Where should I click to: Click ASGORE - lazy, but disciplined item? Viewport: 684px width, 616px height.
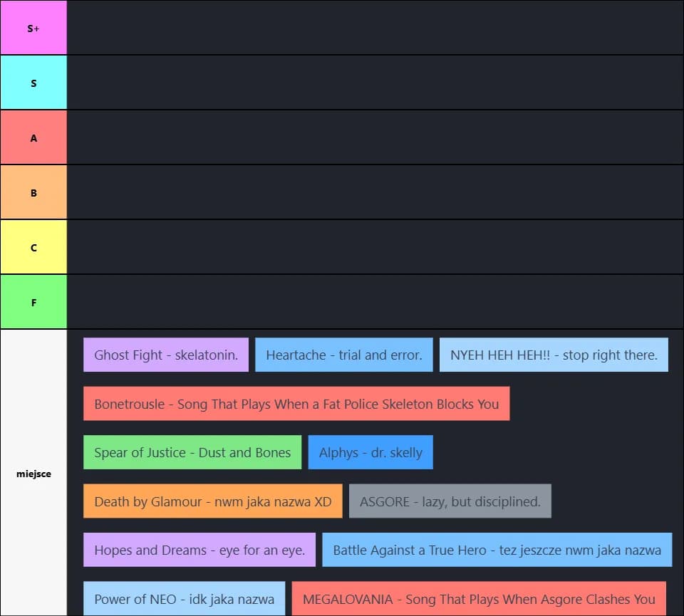450,501
